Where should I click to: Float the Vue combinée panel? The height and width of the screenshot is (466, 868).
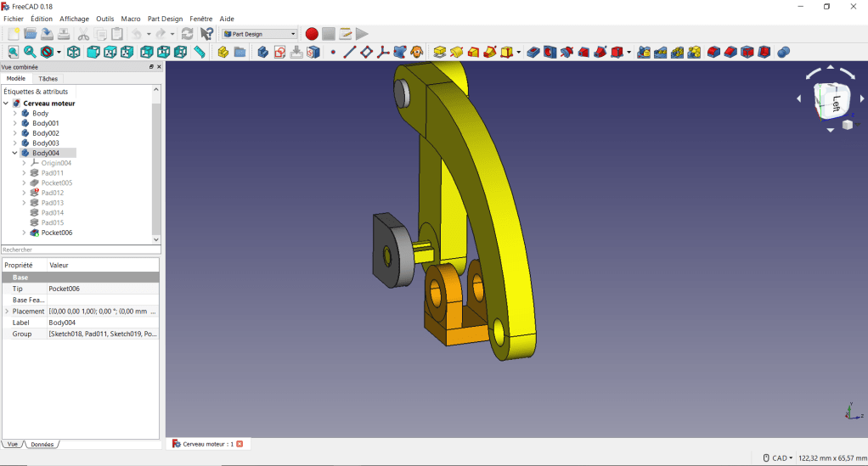151,66
